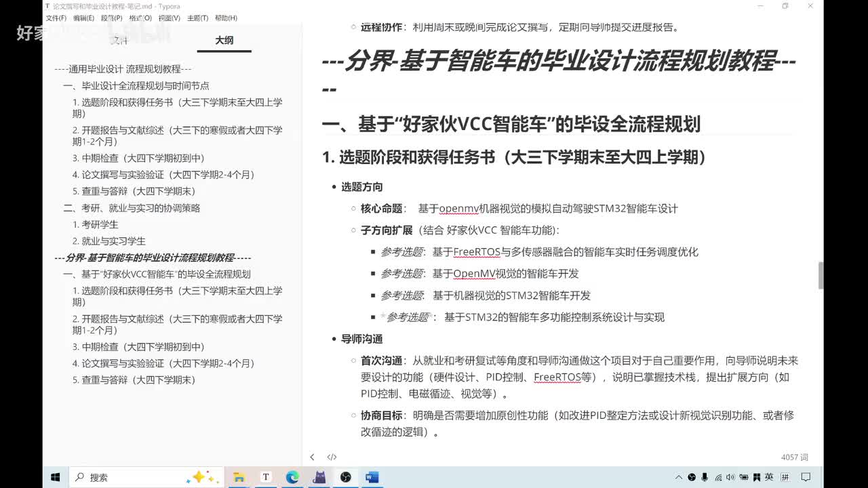The width and height of the screenshot is (868, 488).
Task: Open the battery/display tray icon
Action: coord(744,477)
